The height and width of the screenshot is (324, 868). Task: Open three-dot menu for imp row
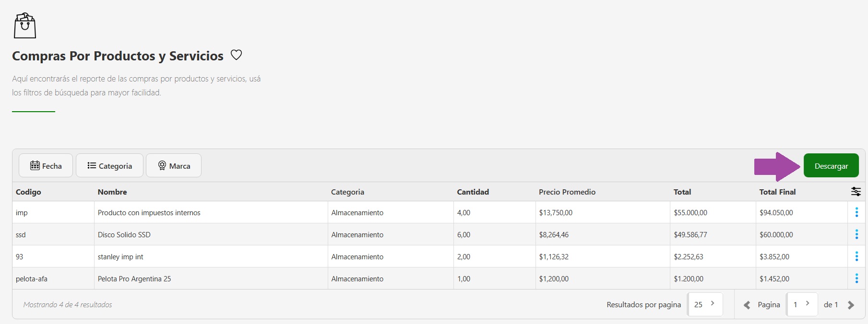pos(856,212)
